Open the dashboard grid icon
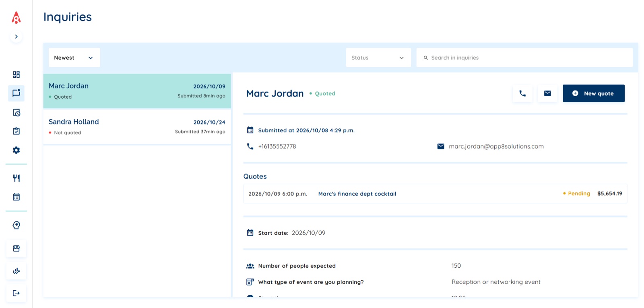 16,74
